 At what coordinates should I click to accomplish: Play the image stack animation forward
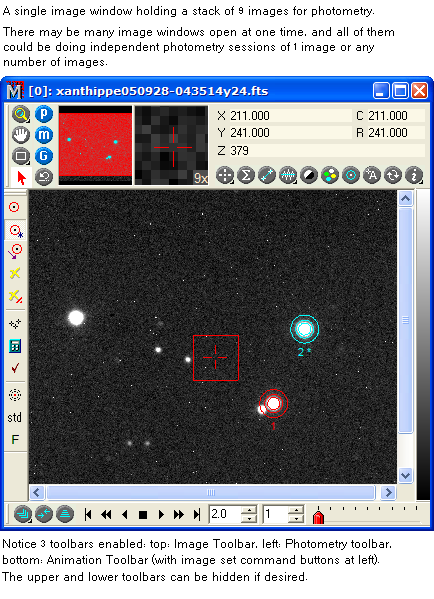[161, 515]
